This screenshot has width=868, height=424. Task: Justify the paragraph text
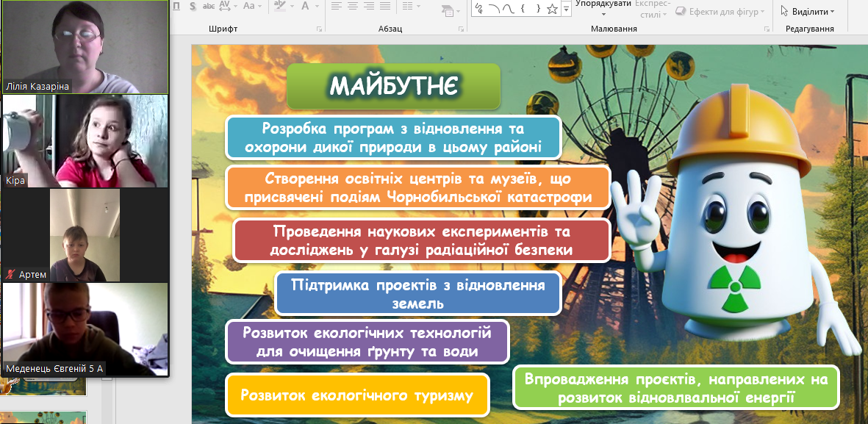coord(384,6)
